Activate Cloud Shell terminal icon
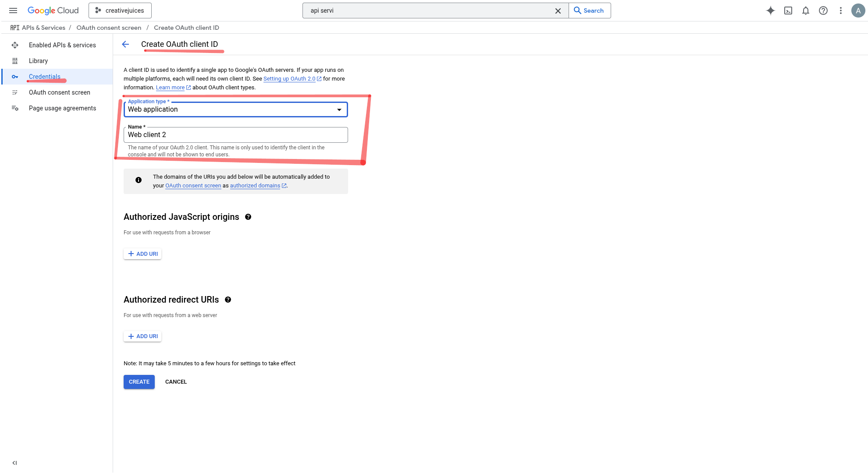Viewport: 868px width, 473px height. (788, 11)
